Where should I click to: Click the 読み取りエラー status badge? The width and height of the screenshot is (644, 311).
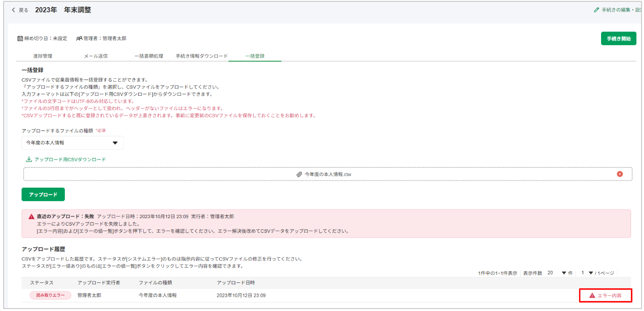[50, 295]
